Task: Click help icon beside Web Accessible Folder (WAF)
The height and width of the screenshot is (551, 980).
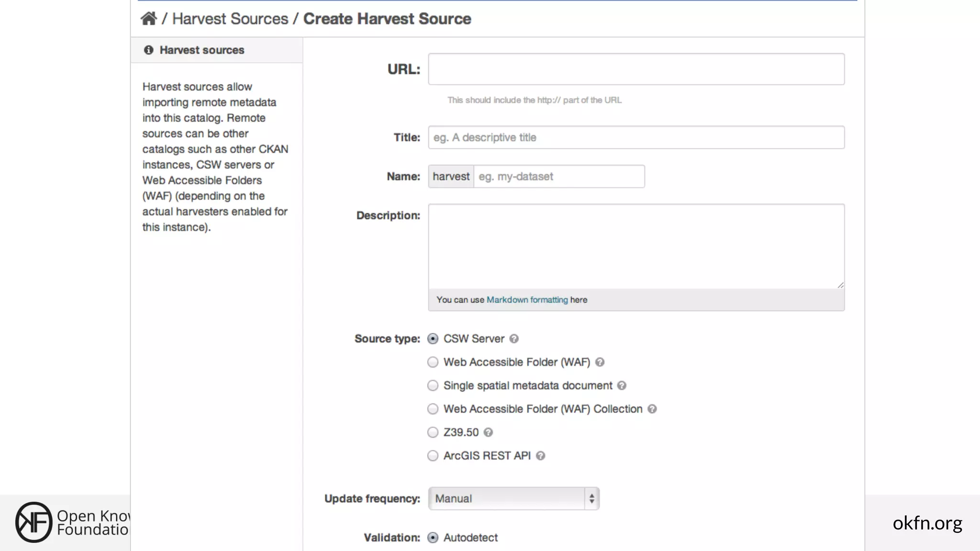Action: coord(600,362)
